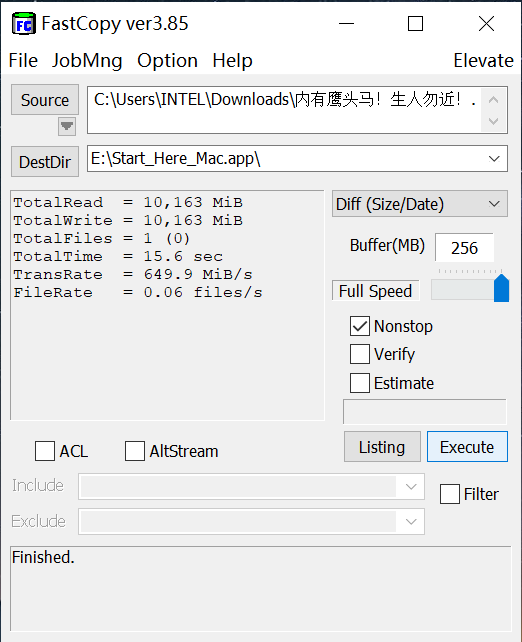
Task: Toggle the Nonstop checkbox
Action: coord(360,326)
